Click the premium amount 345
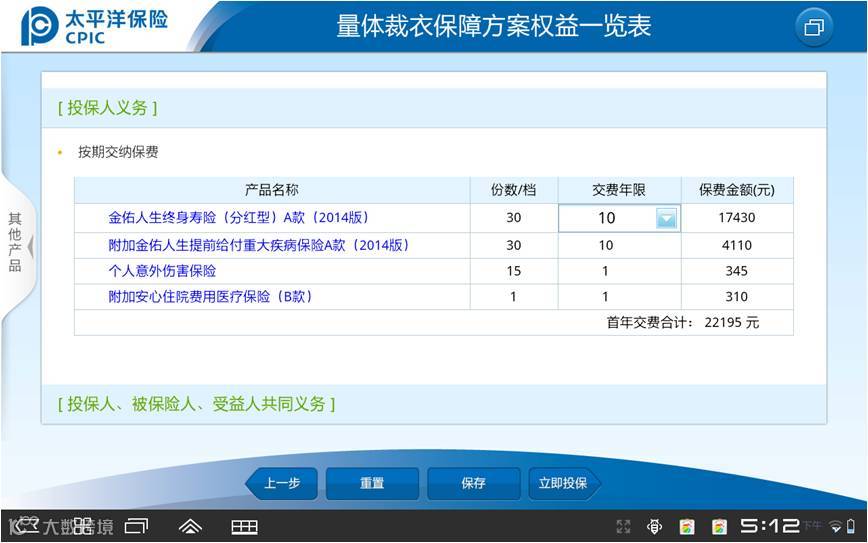868x543 pixels. click(737, 271)
